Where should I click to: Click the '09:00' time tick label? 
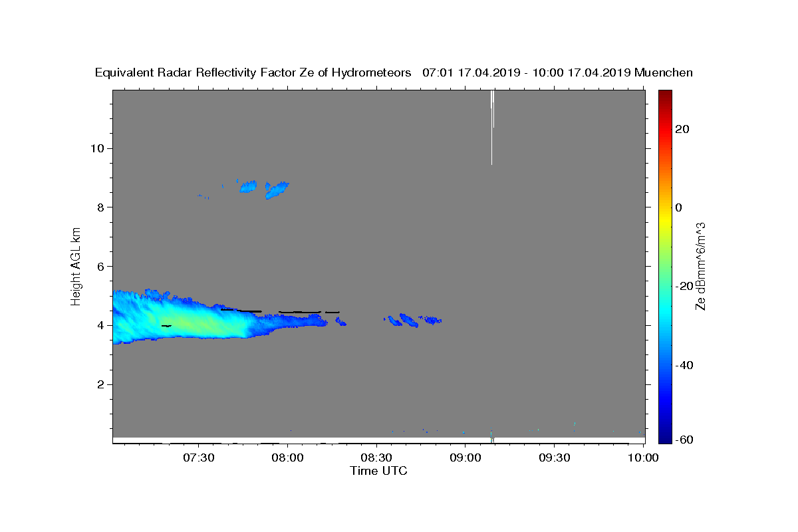(465, 458)
